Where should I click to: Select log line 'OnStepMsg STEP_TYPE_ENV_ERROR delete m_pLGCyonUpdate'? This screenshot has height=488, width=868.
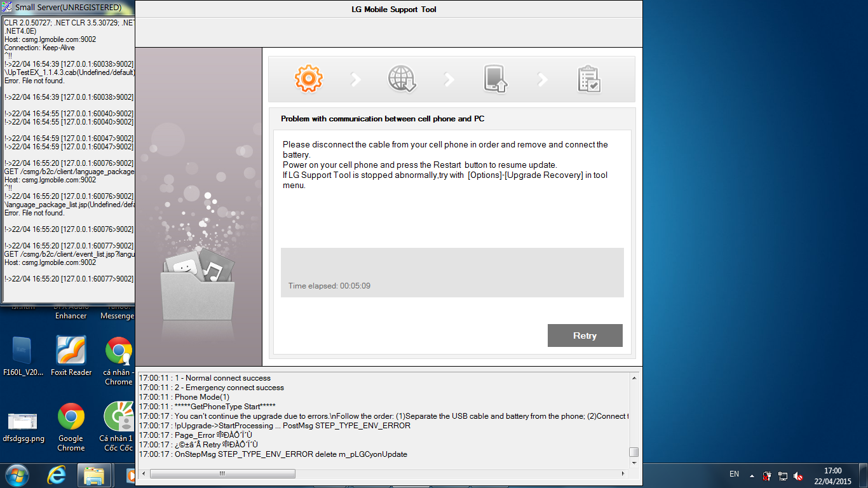273,454
